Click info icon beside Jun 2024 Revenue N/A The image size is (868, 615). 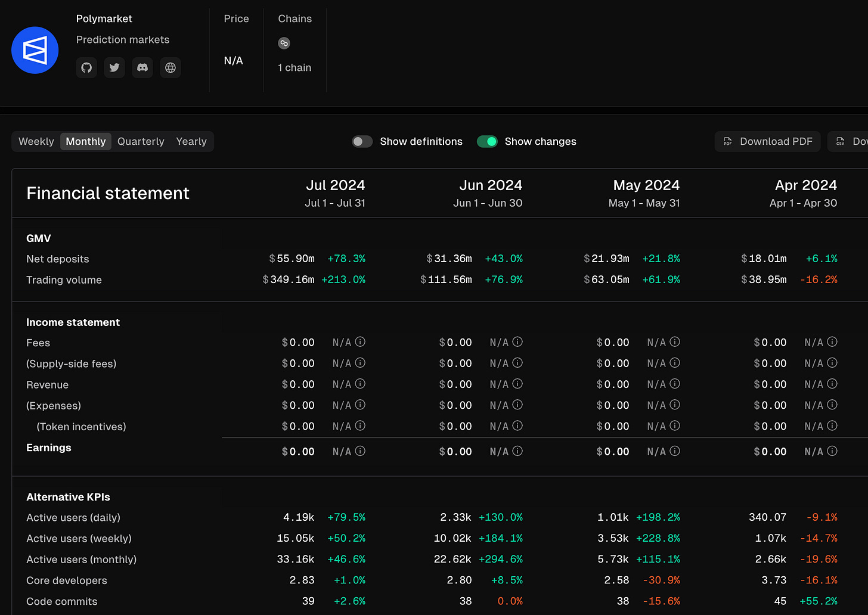(517, 384)
